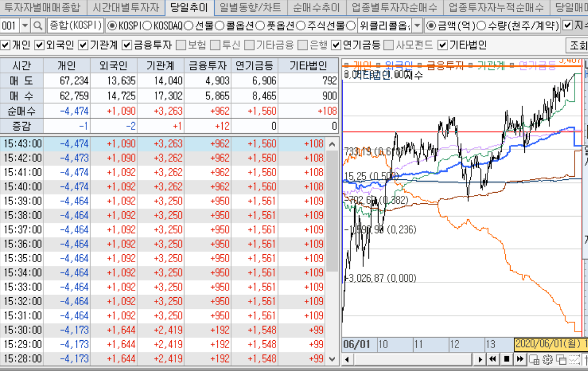This screenshot has height=371, width=588.
Task: Click the 조회 query button
Action: point(577,46)
